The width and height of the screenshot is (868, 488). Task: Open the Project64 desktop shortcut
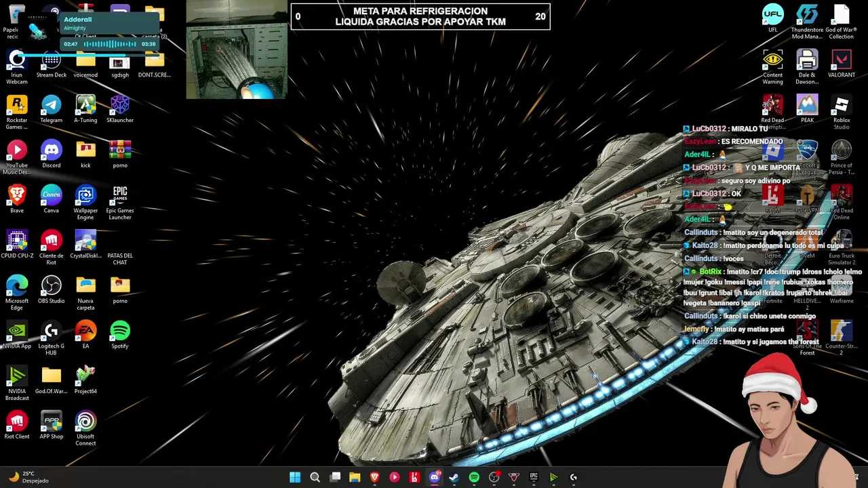pos(85,380)
